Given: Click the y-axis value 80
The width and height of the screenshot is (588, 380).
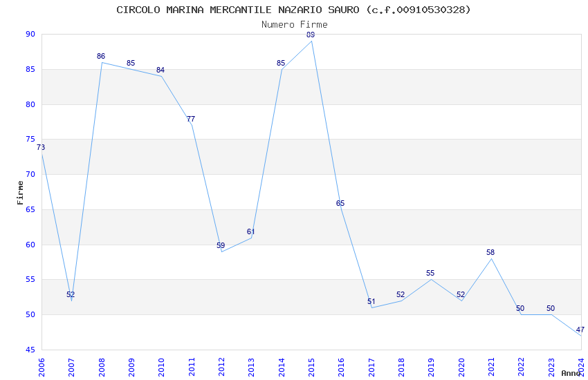Looking at the screenshot, I should [30, 104].
